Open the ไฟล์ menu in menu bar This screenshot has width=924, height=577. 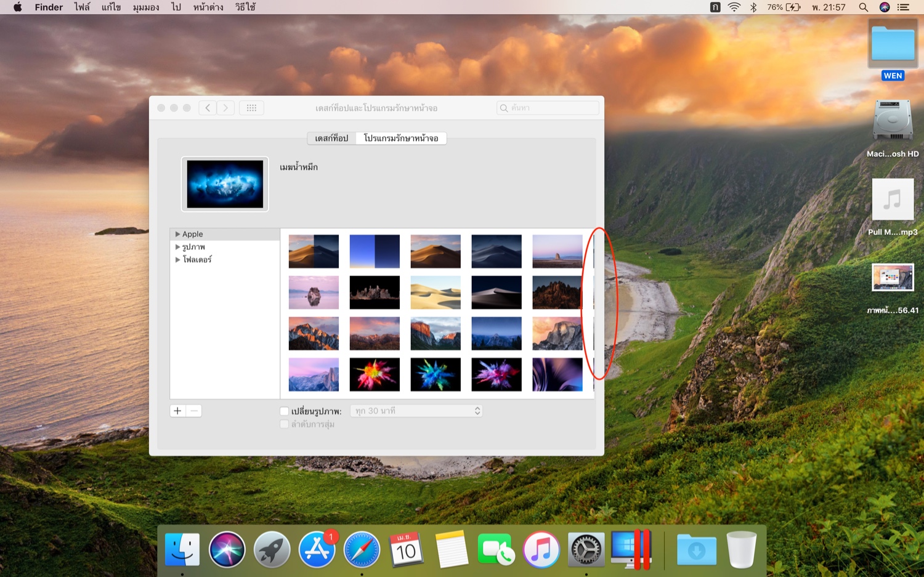pos(82,7)
